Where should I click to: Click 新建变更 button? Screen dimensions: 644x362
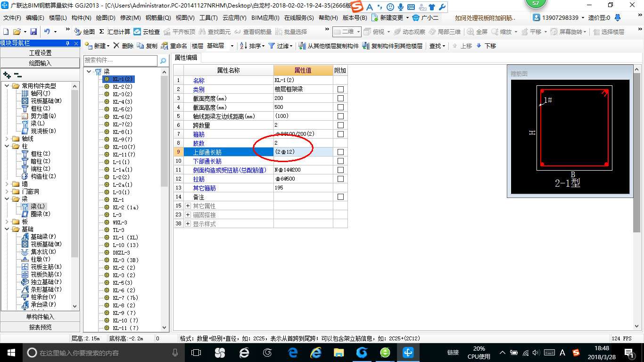pyautogui.click(x=390, y=17)
